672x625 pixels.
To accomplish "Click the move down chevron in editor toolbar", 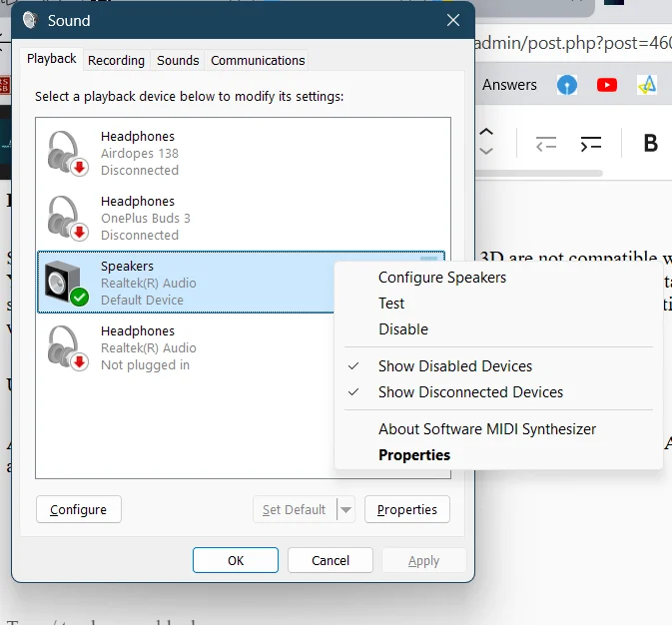I will [486, 151].
